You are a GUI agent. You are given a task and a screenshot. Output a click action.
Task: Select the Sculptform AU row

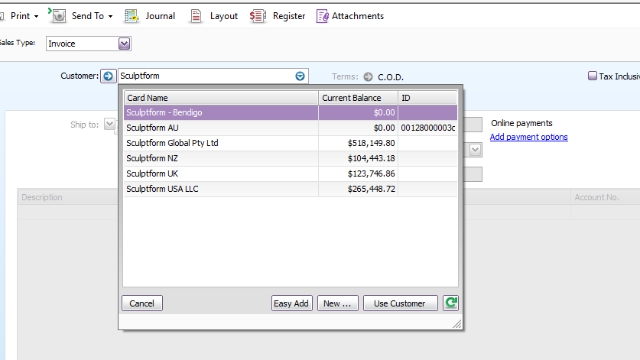pyautogui.click(x=290, y=128)
